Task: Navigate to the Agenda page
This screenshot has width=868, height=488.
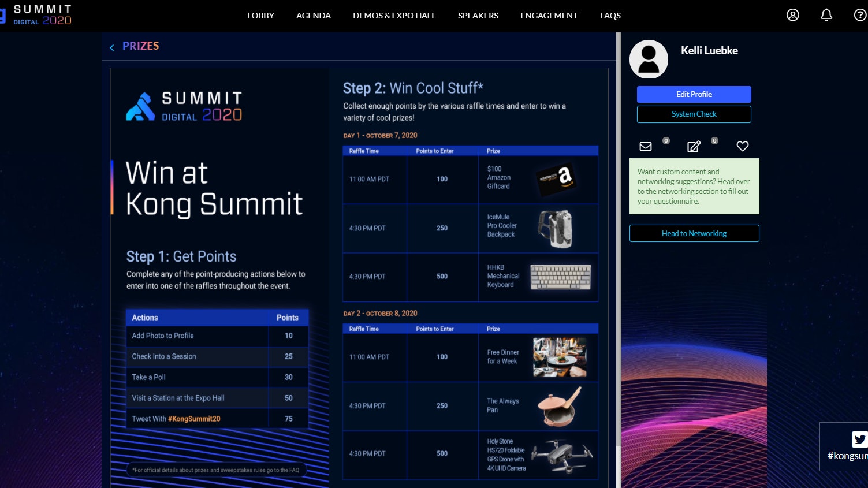Action: point(313,16)
